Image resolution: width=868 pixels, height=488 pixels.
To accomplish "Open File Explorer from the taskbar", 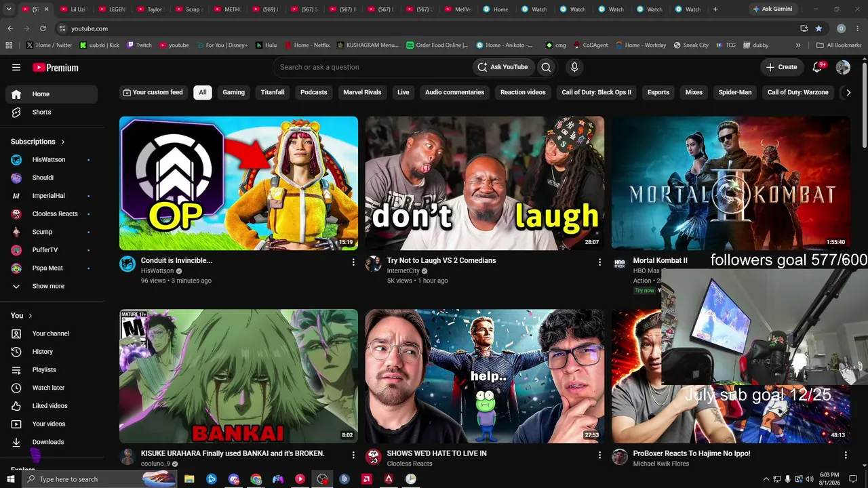I will point(189,479).
